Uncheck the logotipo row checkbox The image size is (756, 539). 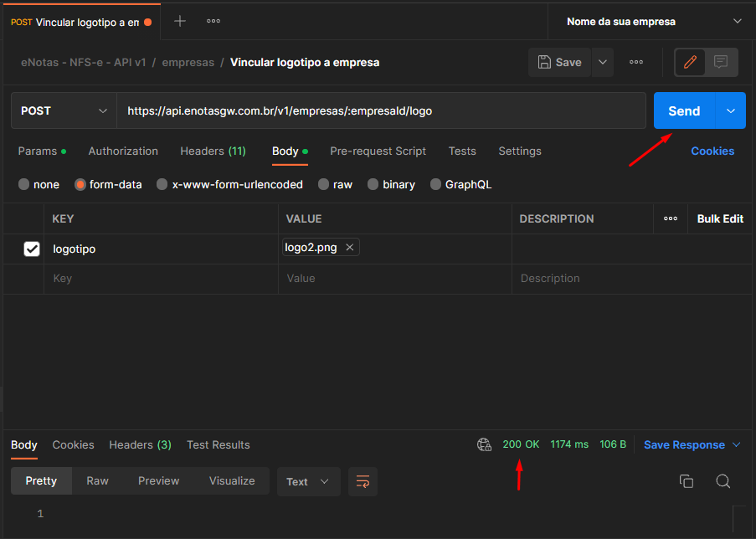tap(32, 249)
